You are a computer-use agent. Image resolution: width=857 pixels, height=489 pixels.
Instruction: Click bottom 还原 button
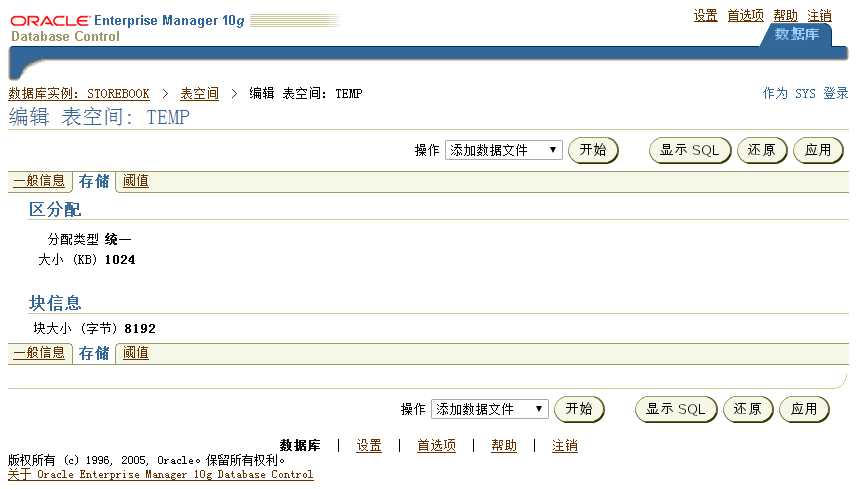tap(747, 409)
